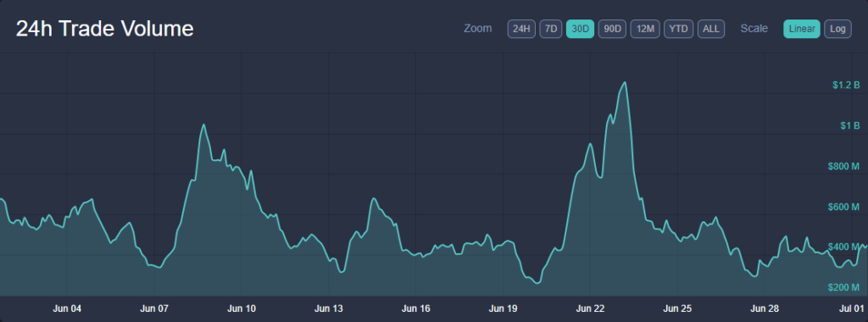Click the 24h Trade Volume title
The height and width of the screenshot is (322, 868).
pos(104,29)
